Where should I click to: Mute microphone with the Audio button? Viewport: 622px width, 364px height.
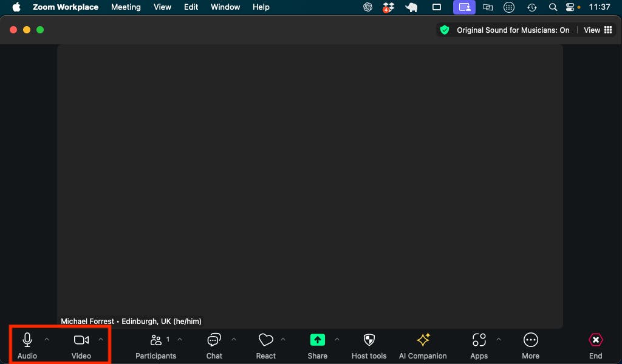coord(27,345)
